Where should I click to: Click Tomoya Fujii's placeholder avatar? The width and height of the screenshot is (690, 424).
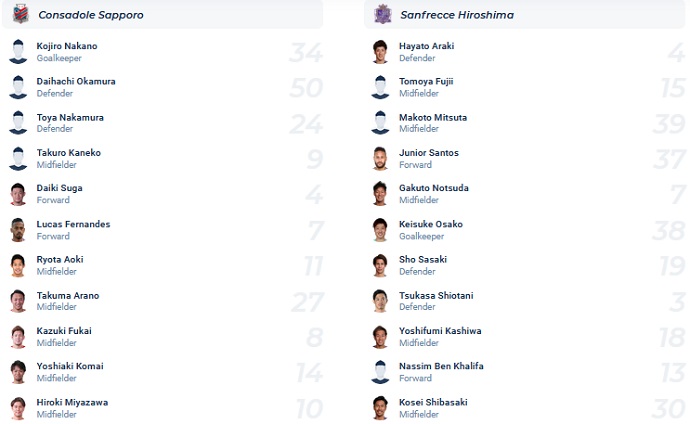380,87
